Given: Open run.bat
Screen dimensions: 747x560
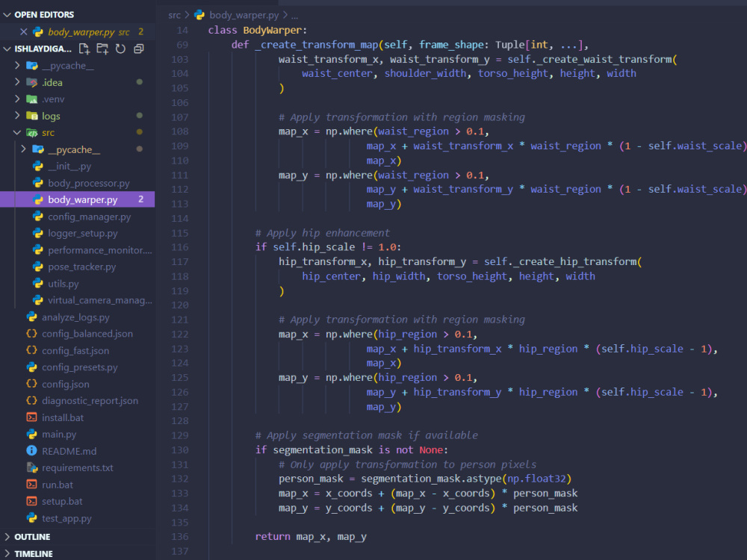Looking at the screenshot, I should click(58, 485).
